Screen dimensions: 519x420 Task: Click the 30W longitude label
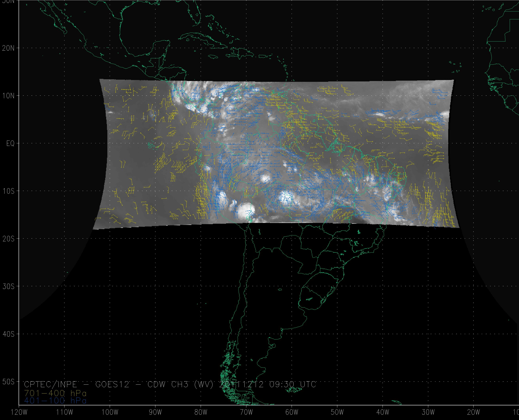tap(428, 412)
